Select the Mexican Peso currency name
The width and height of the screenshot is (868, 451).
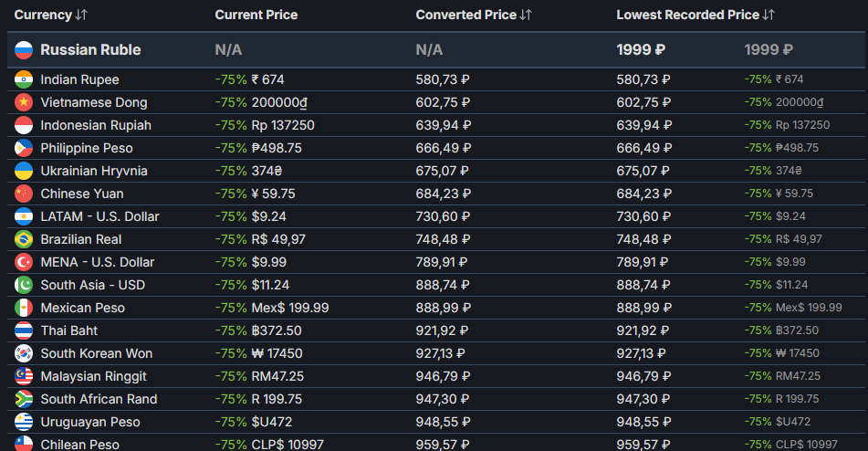pos(82,308)
